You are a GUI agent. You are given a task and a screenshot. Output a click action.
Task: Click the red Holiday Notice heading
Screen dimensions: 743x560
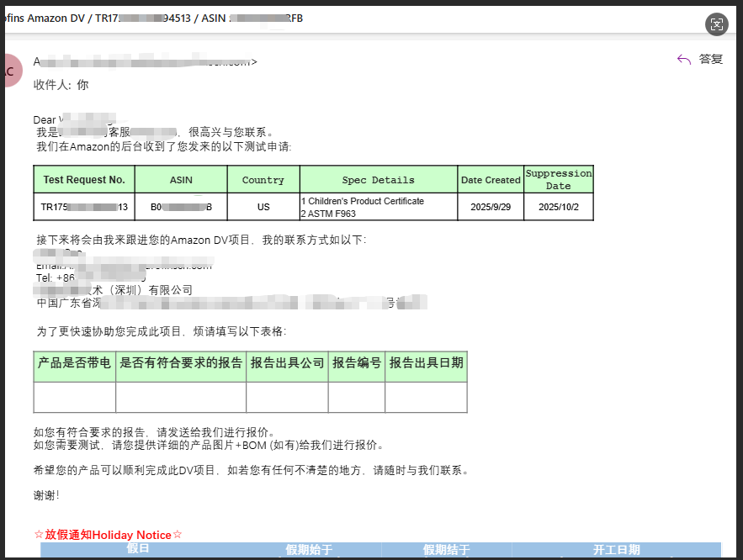tap(108, 535)
